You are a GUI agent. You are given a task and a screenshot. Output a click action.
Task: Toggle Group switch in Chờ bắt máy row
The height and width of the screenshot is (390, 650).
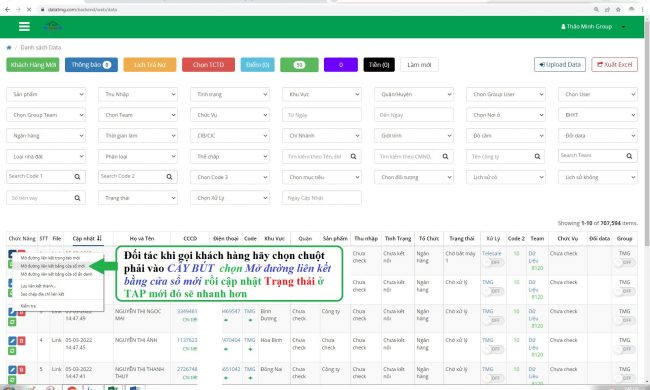click(x=625, y=262)
